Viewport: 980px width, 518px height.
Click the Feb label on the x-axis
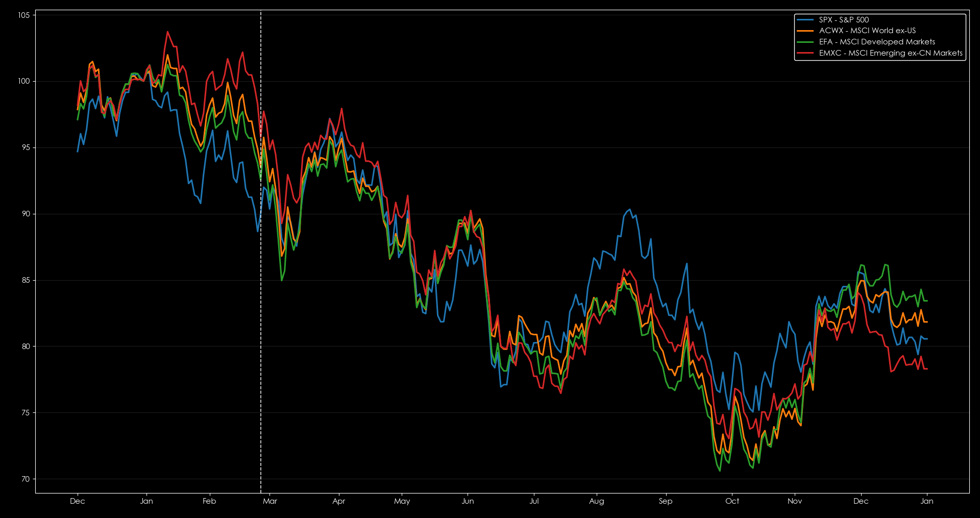[209, 501]
